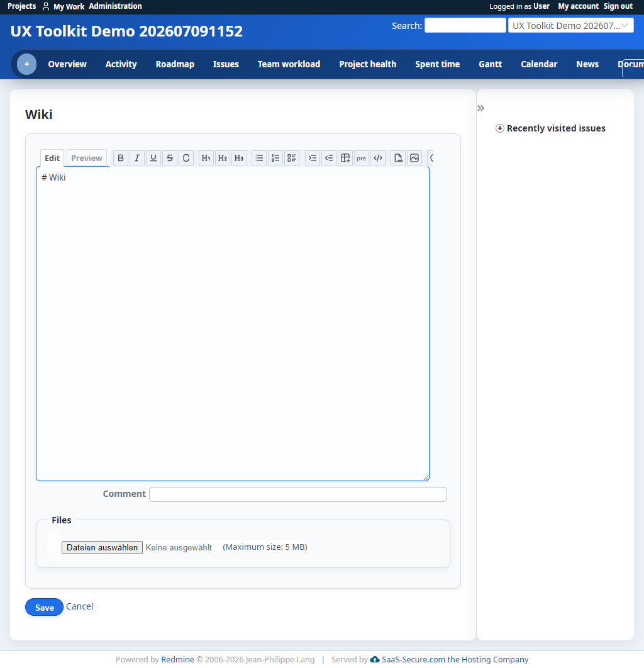Click inside wiki text editor area
This screenshot has width=644, height=668.
[x=233, y=324]
